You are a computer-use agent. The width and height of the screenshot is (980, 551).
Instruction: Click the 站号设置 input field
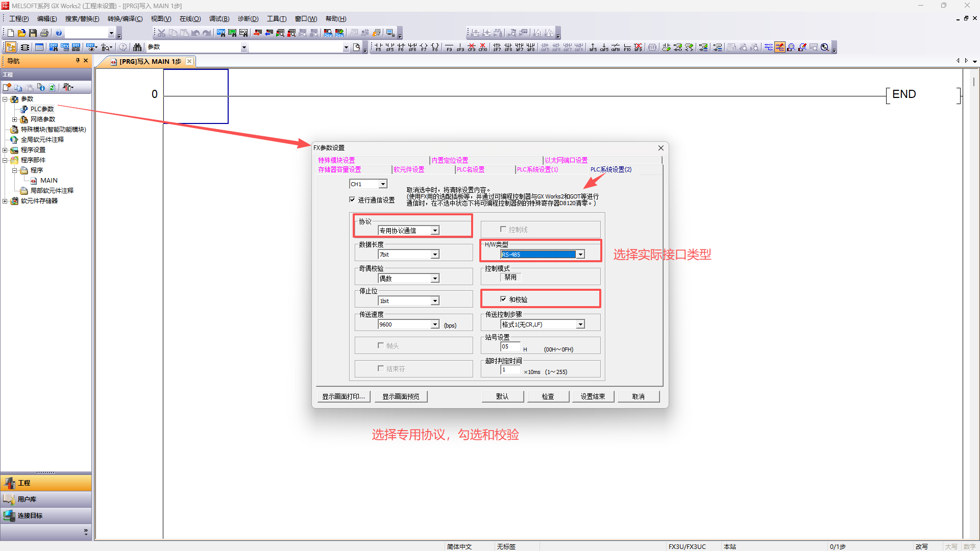[510, 347]
